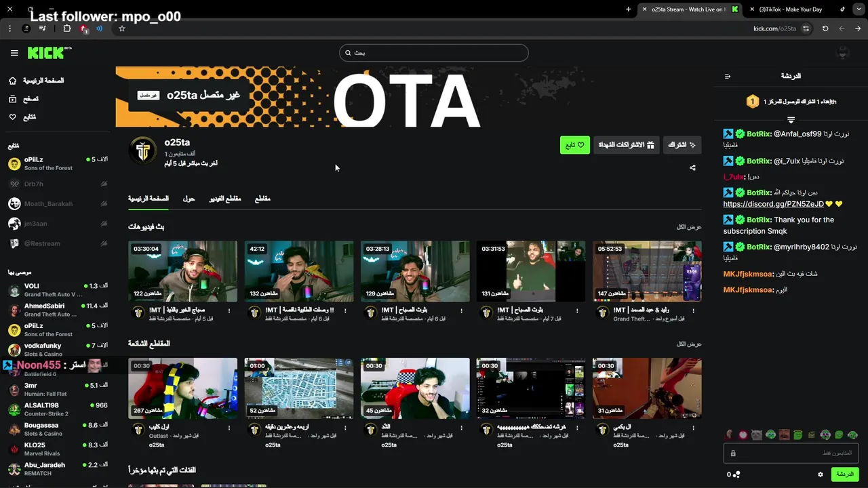Viewport: 868px width, 488px height.
Task: Click o25ta channel profile avatar
Action: [x=142, y=150]
